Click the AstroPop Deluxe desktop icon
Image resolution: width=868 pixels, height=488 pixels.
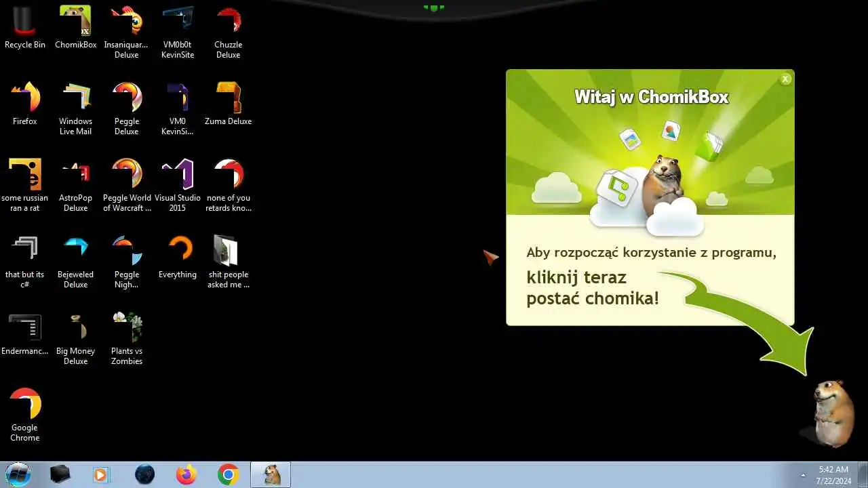[75, 186]
